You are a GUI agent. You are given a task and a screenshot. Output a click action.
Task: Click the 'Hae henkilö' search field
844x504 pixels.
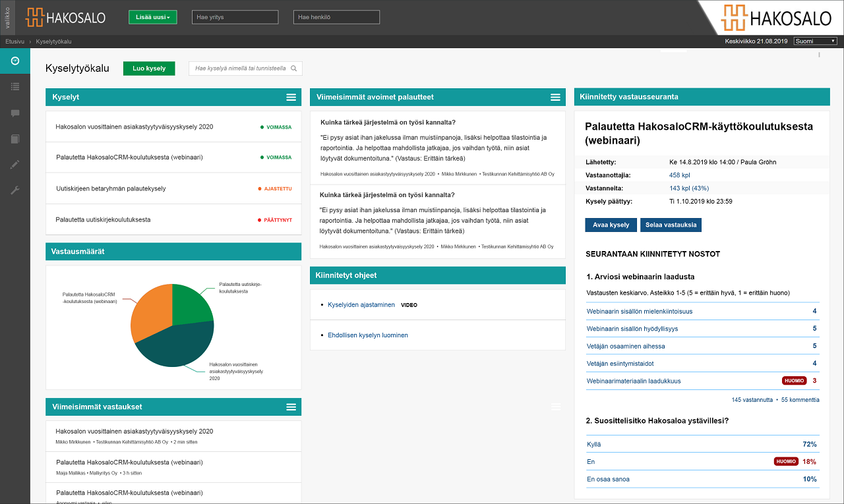point(336,17)
